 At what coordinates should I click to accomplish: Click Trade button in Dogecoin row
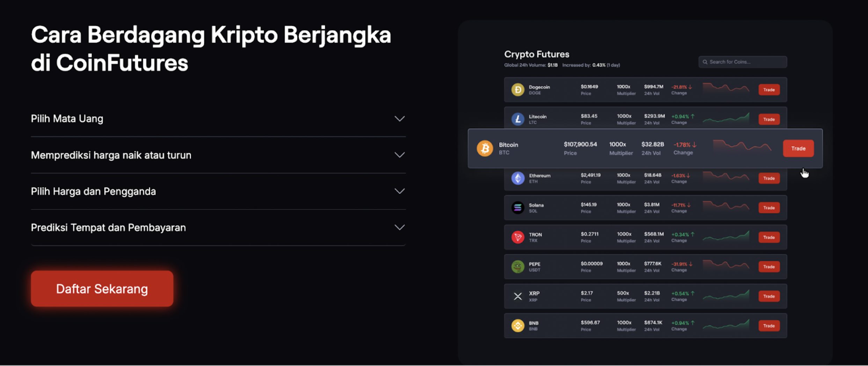pos(769,90)
